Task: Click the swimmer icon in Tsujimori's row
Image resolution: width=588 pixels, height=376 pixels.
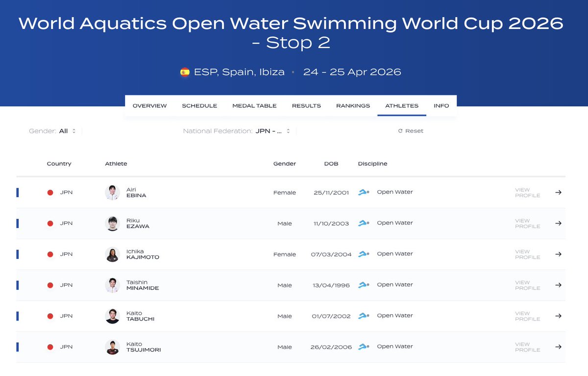Action: [364, 347]
